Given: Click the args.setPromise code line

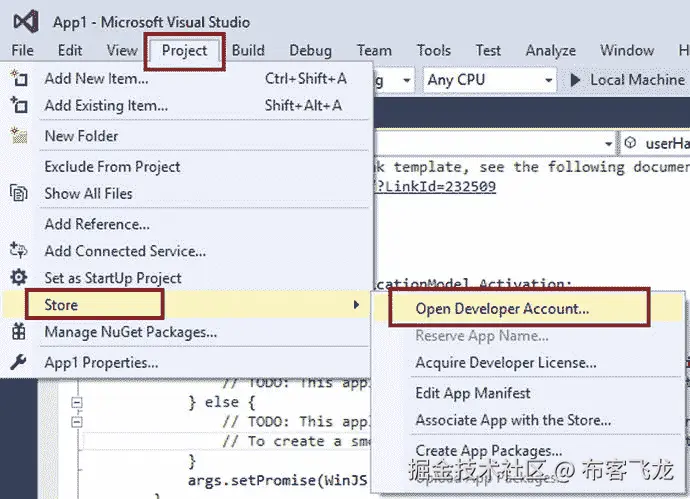Looking at the screenshot, I should [278, 480].
